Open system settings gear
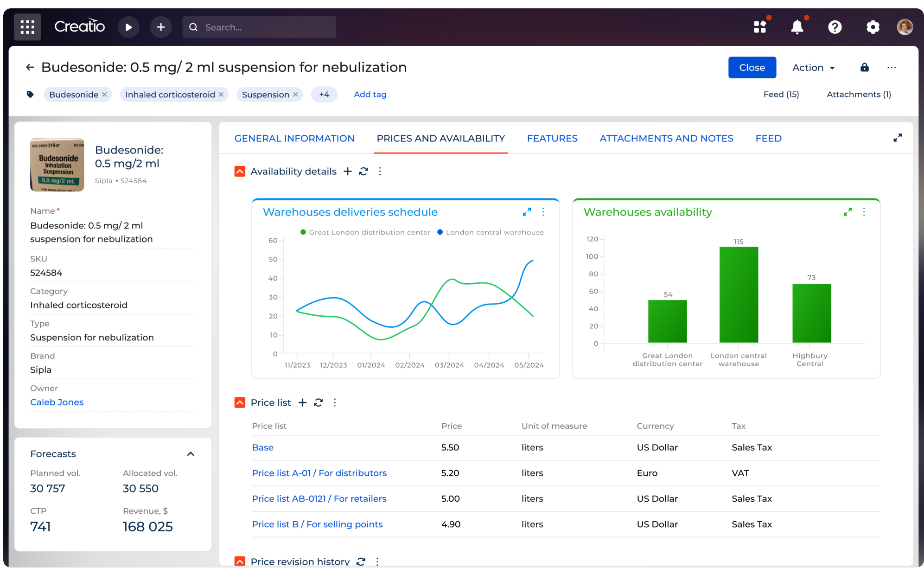This screenshot has width=924, height=574. [873, 27]
